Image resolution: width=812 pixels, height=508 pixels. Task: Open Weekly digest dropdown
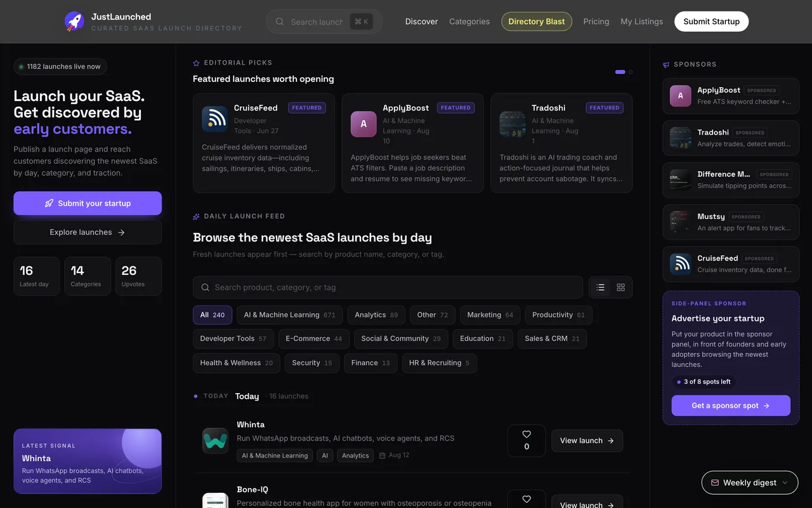pyautogui.click(x=750, y=483)
